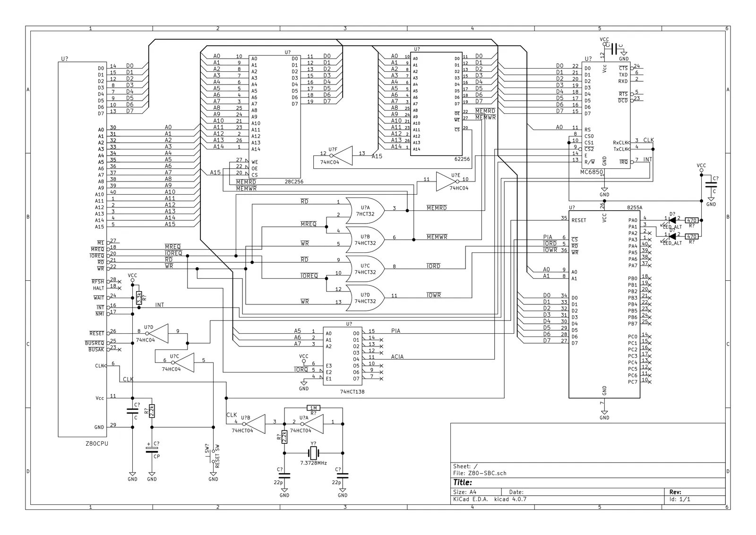Image resolution: width=756 pixels, height=535 pixels.
Task: Select the RESET SW pushbutton symbol
Action: tap(214, 457)
